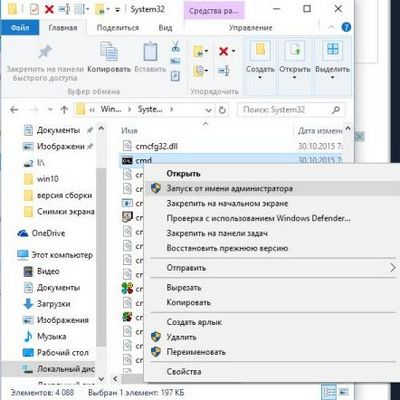Expand the Выделить dropdown arrow
Viewport: 400px width, 400px height.
coord(332,78)
